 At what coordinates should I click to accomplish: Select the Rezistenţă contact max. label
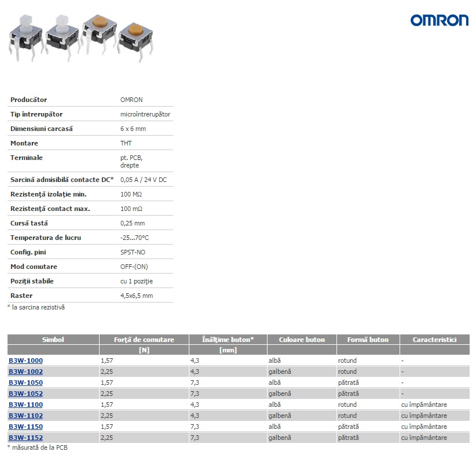(x=50, y=209)
